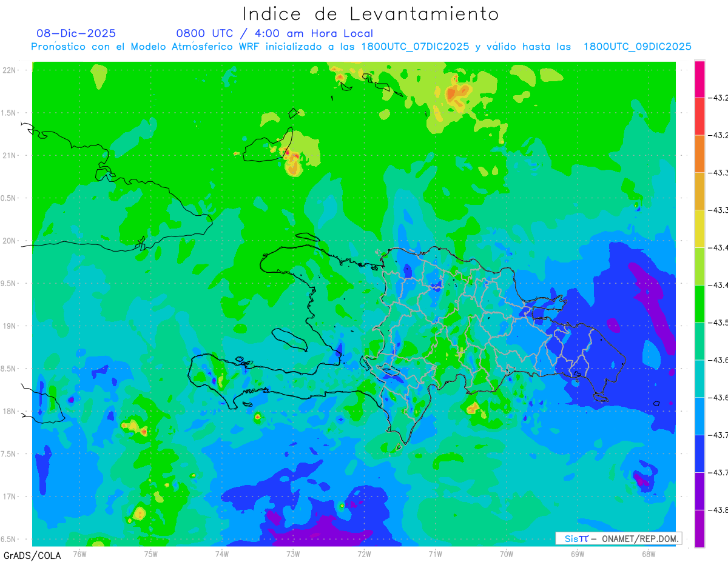Click the -43.5 legend value
Image resolution: width=728 pixels, height=562 pixels.
(719, 323)
